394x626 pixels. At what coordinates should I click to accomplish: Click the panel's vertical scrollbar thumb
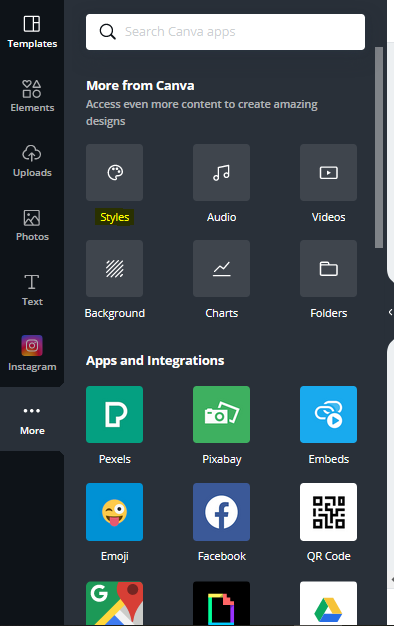tap(379, 147)
